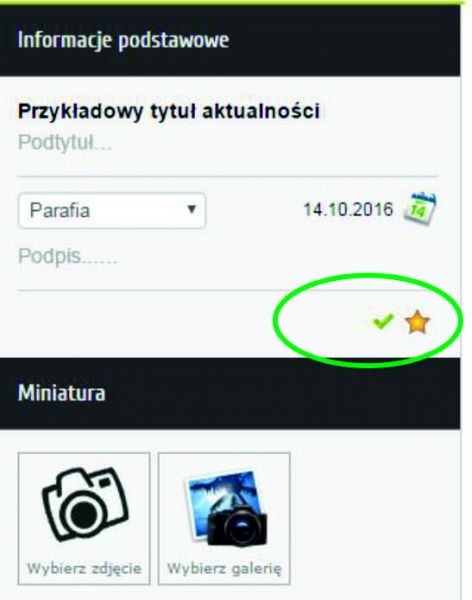Click the date text 14.10.2016
This screenshot has height=600, width=472.
[x=348, y=209]
